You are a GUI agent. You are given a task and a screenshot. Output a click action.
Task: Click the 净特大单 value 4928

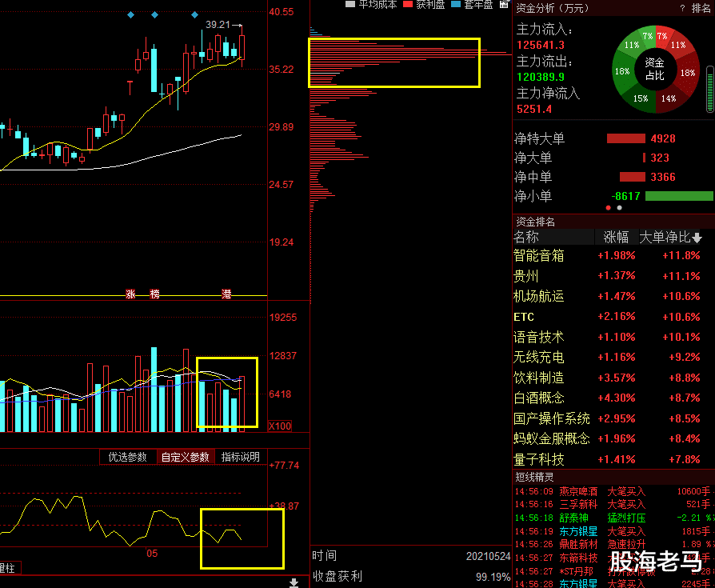tap(662, 138)
